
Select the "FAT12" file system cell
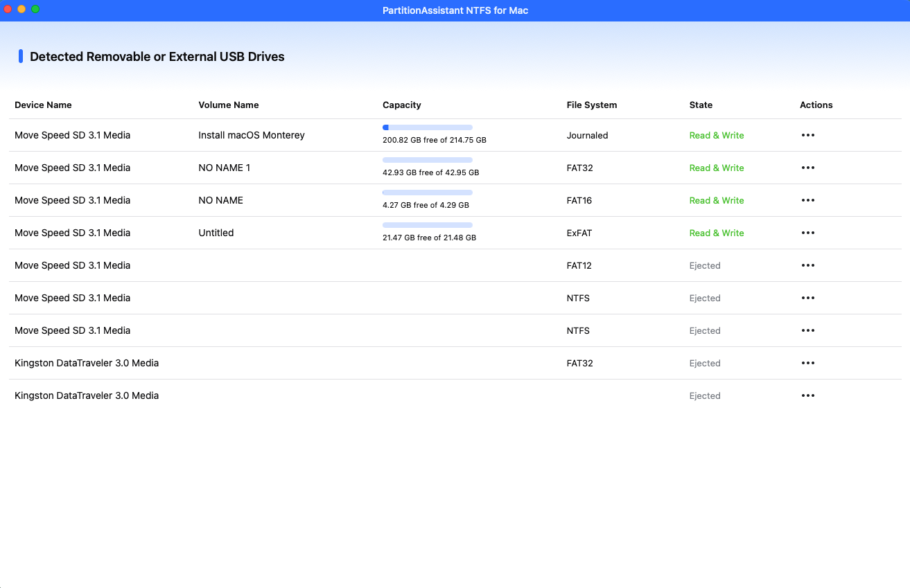pyautogui.click(x=579, y=265)
